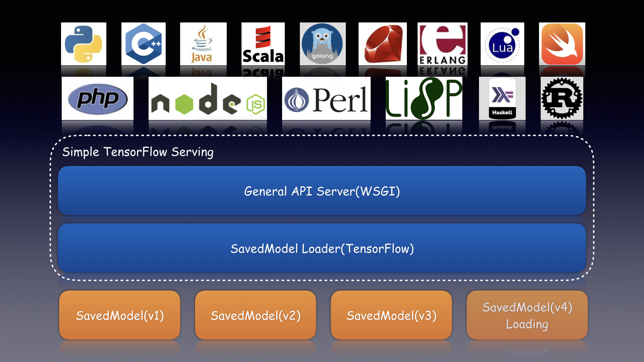
Task: Click the green Lisp logo
Action: click(424, 99)
